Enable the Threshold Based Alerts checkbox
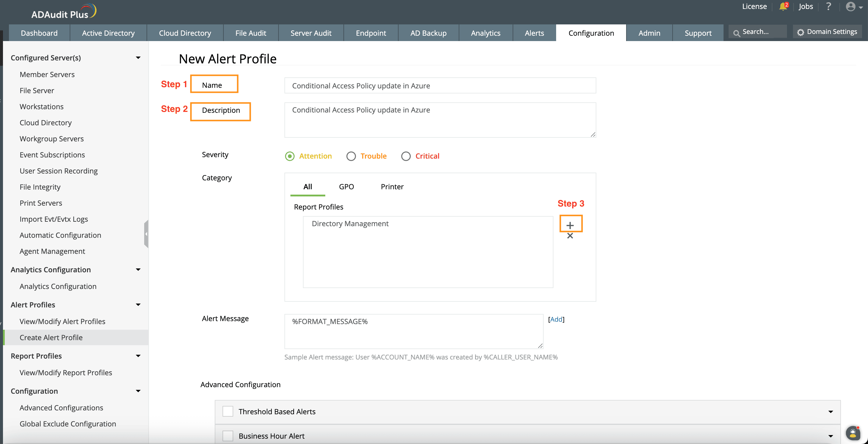The image size is (868, 444). (x=228, y=411)
